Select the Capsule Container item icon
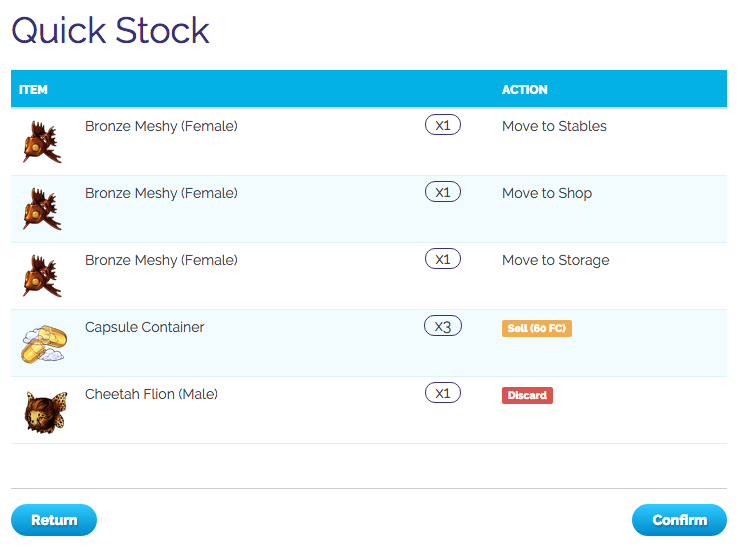The image size is (741, 554). tap(43, 343)
